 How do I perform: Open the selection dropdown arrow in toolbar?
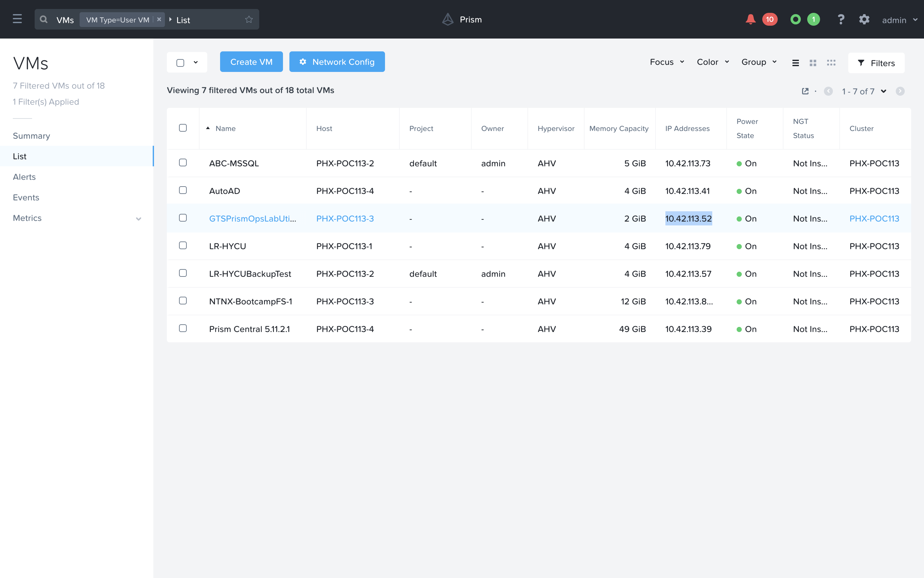click(196, 62)
